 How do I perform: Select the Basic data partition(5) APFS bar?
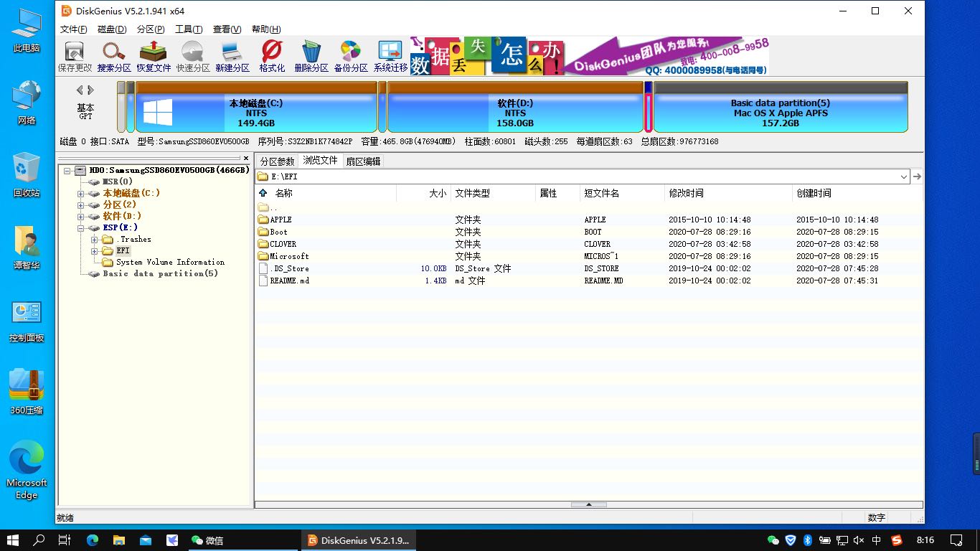pyautogui.click(x=781, y=107)
